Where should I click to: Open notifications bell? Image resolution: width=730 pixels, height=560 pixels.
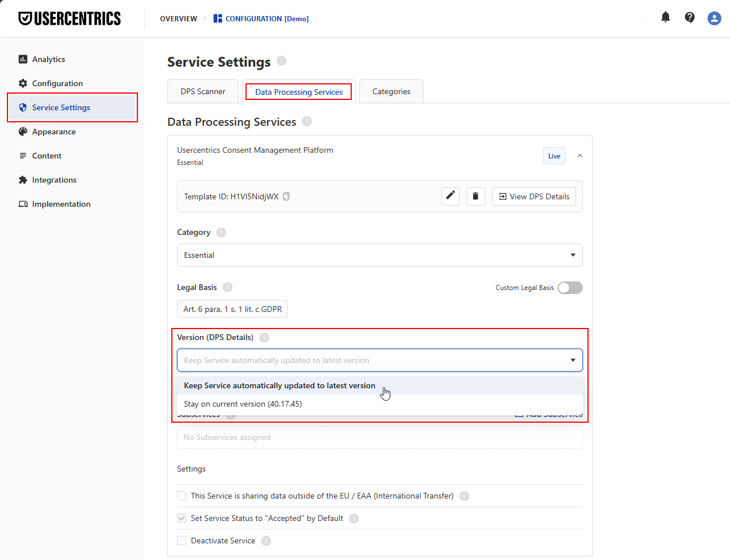point(666,17)
